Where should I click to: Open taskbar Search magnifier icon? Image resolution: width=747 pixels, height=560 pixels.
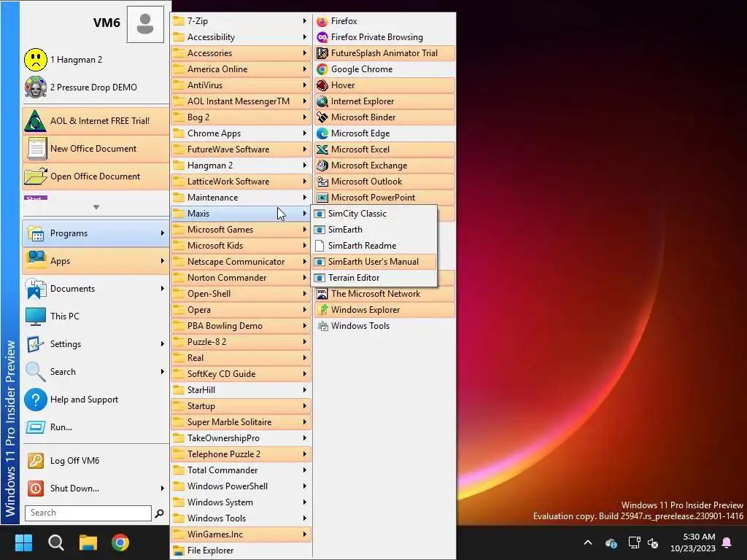click(56, 542)
